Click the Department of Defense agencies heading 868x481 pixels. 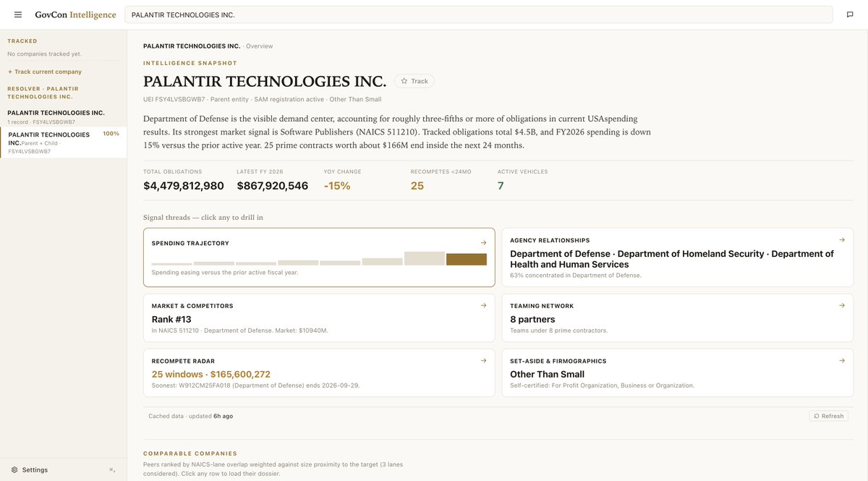672,259
